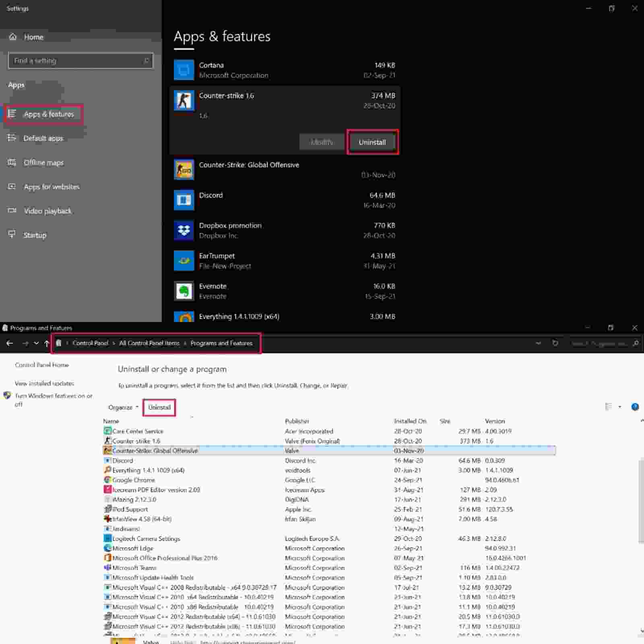Sort by the Publisher column header
This screenshot has height=644, width=644.
(x=297, y=421)
